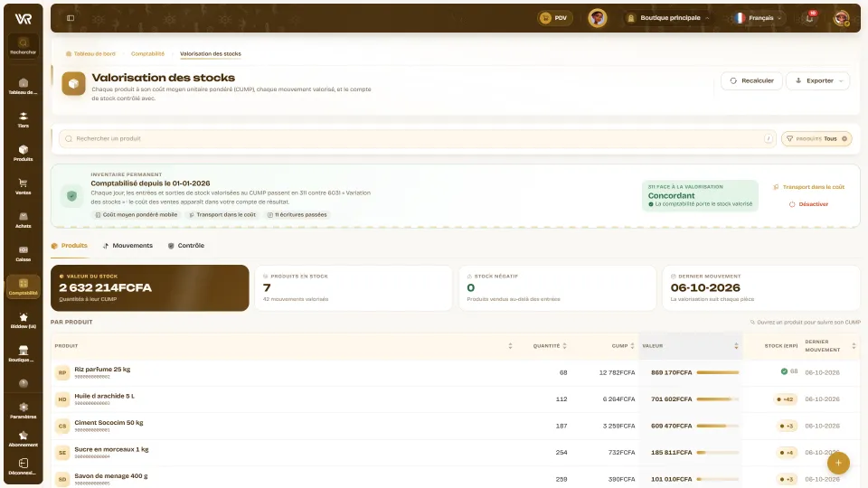Click the PDV button in header
Image resolution: width=868 pixels, height=488 pixels.
click(x=554, y=18)
